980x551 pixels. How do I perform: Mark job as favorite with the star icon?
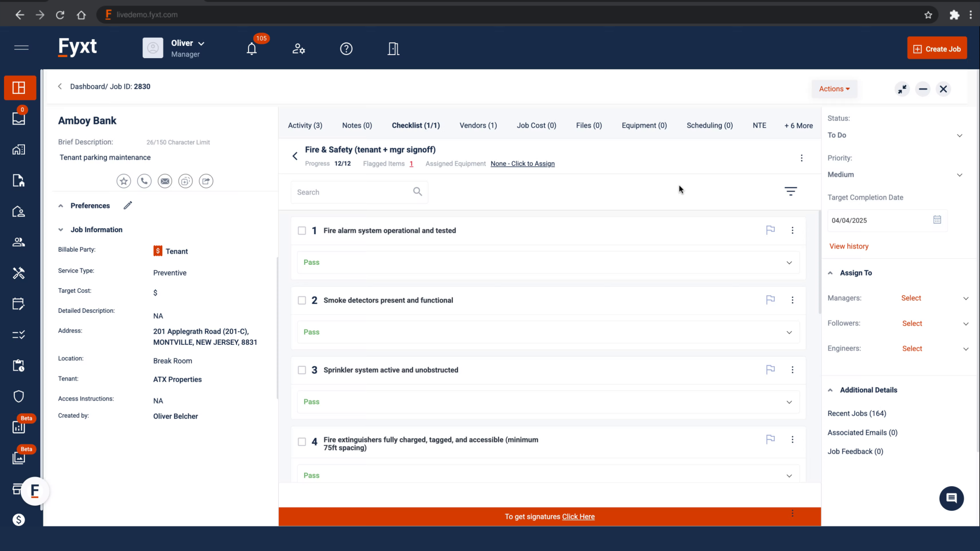pos(124,181)
